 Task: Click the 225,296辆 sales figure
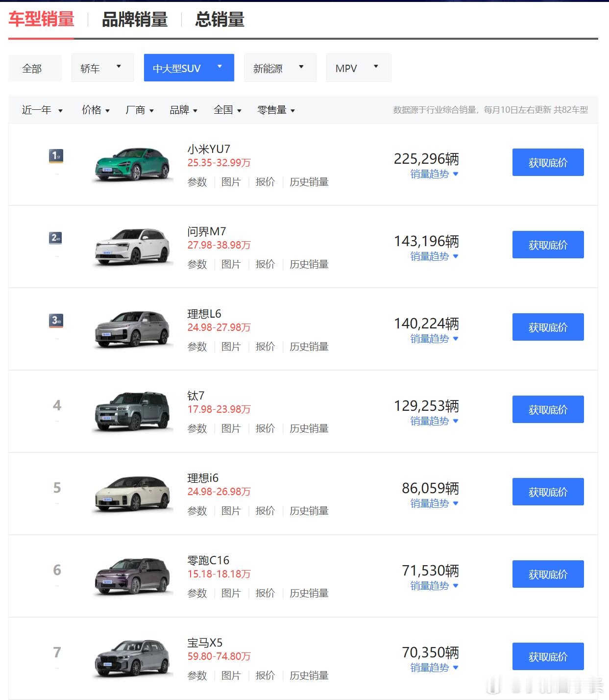pos(426,159)
